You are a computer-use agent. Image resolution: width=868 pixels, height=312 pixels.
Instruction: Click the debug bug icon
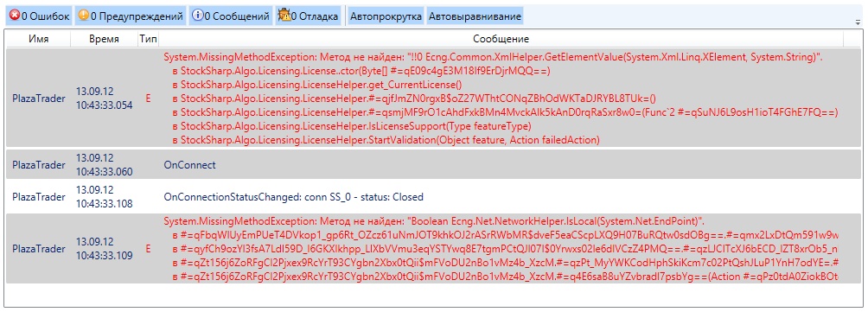click(284, 16)
